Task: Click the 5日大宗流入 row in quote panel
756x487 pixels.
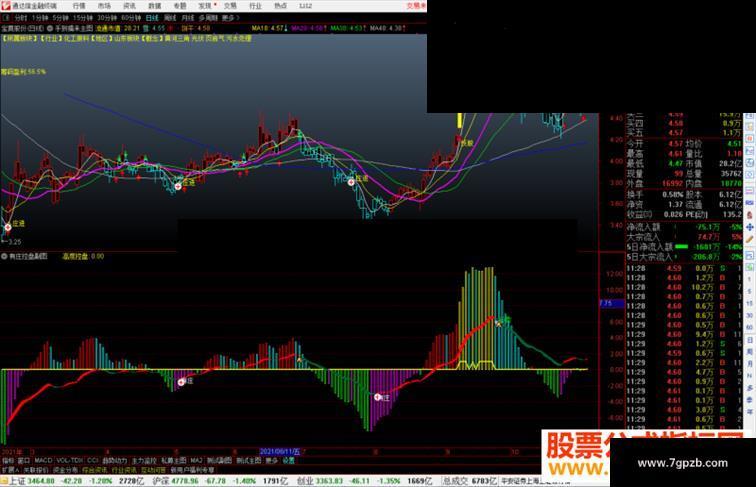Action: 684,257
